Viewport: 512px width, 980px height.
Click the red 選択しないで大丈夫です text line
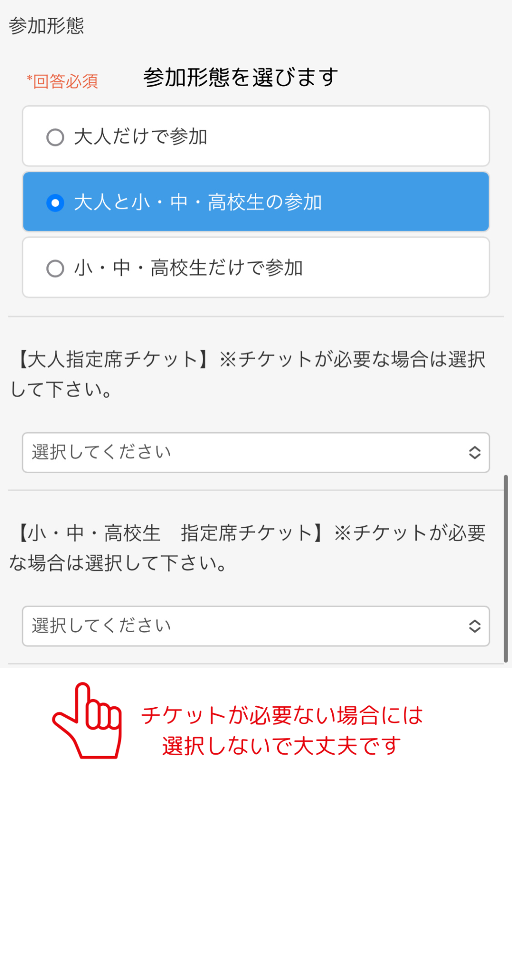(282, 746)
